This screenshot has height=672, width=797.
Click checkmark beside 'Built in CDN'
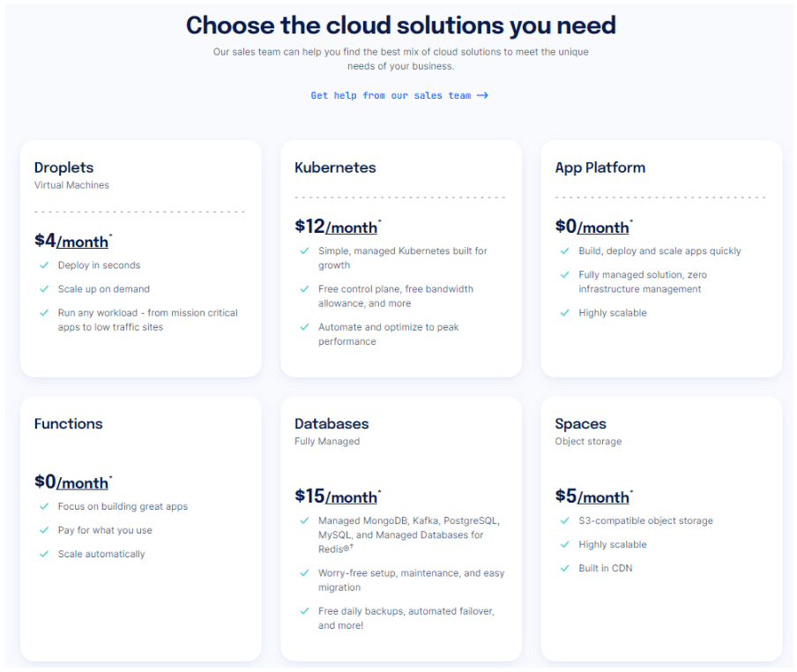tap(565, 568)
